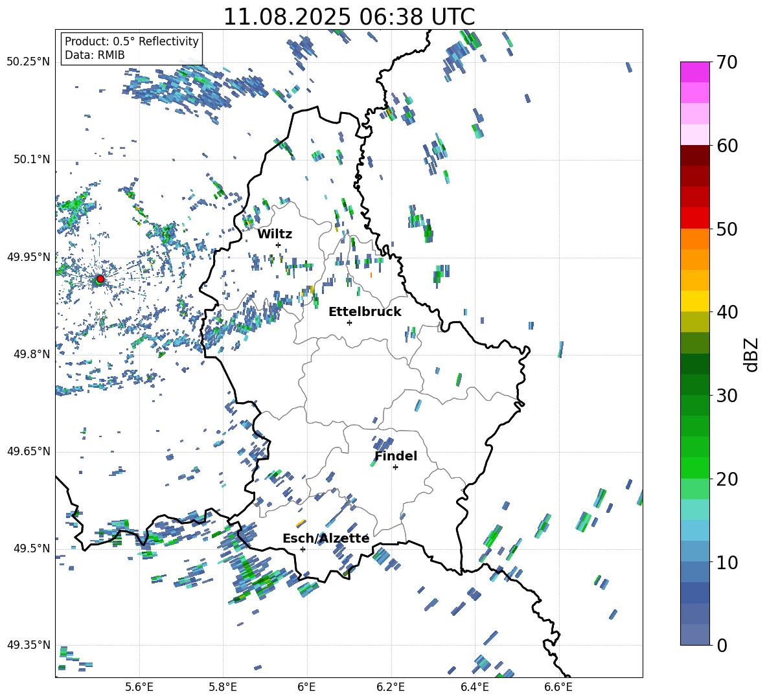Click the 5.8°E longitude label
This screenshot has width=767, height=700.
point(223,687)
